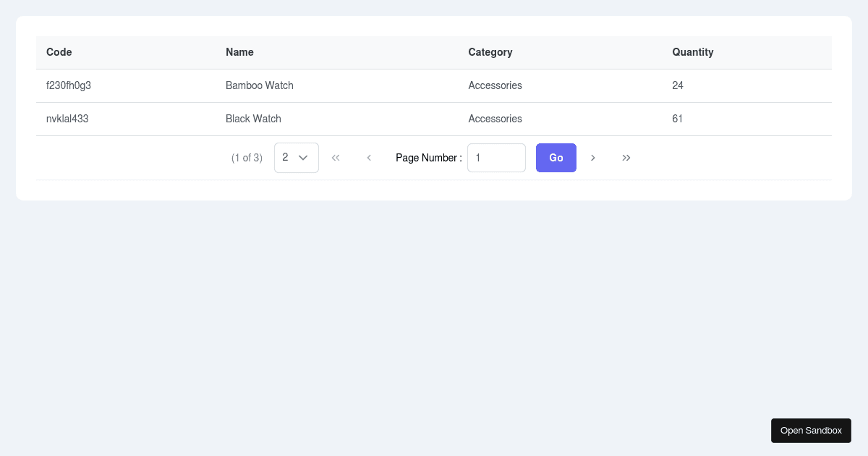Collapse the rows-per-page selector dropdown
The image size is (868, 456).
296,157
